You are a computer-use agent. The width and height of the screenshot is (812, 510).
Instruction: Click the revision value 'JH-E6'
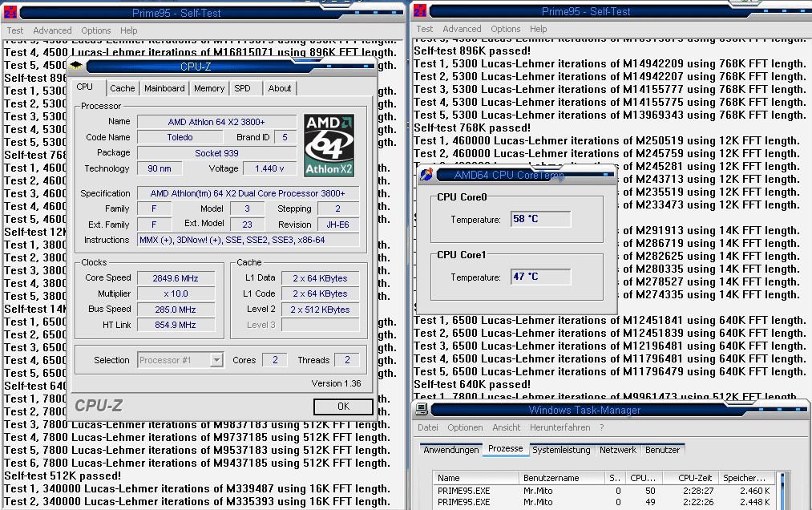coord(337,225)
